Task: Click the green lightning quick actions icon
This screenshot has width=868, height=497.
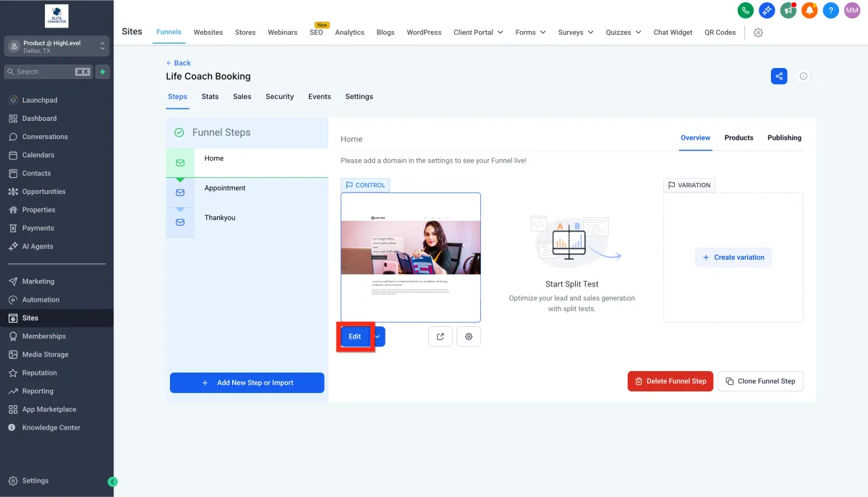Action: click(103, 72)
